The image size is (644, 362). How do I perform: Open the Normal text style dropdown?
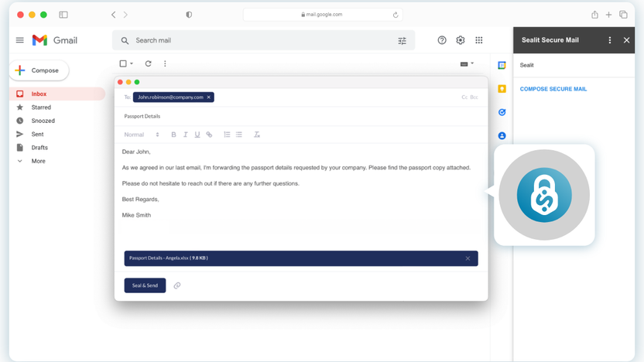point(142,135)
